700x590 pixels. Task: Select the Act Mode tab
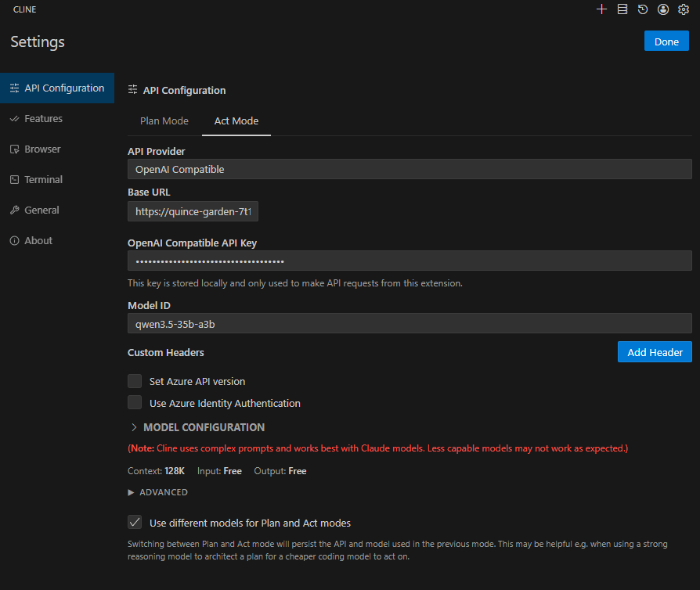(x=236, y=121)
